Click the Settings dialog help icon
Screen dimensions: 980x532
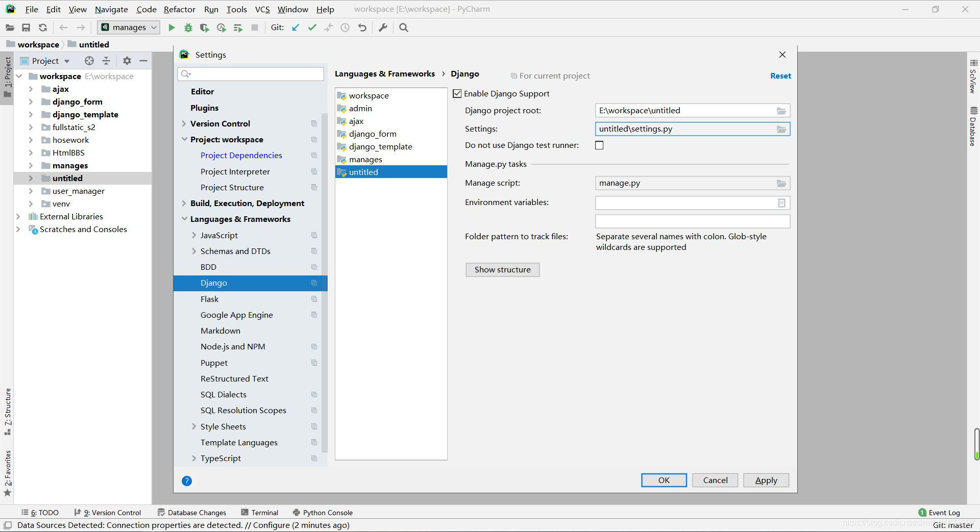pyautogui.click(x=187, y=480)
